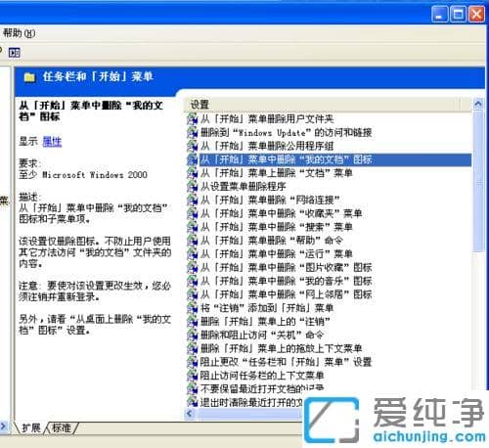Click the vertical scrollbar up arrow
The height and width of the screenshot is (448, 489).
pyautogui.click(x=478, y=104)
